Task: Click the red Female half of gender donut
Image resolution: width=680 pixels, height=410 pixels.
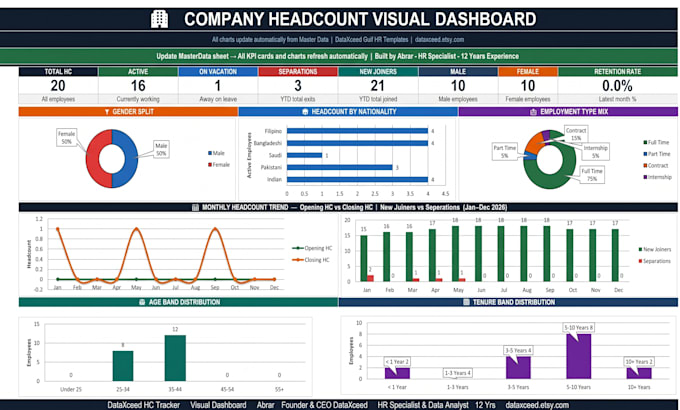Action: (92, 158)
